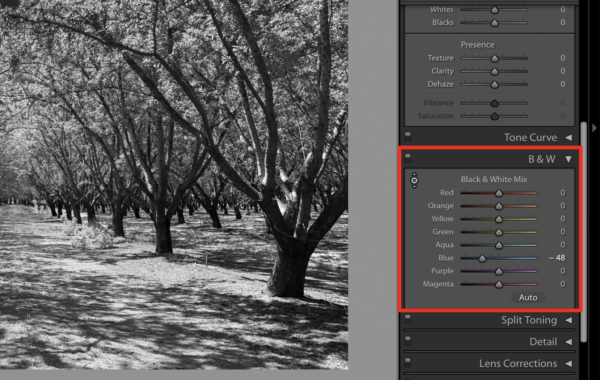Image resolution: width=600 pixels, height=380 pixels.
Task: Click the right panel collapse arrow
Action: [594, 128]
